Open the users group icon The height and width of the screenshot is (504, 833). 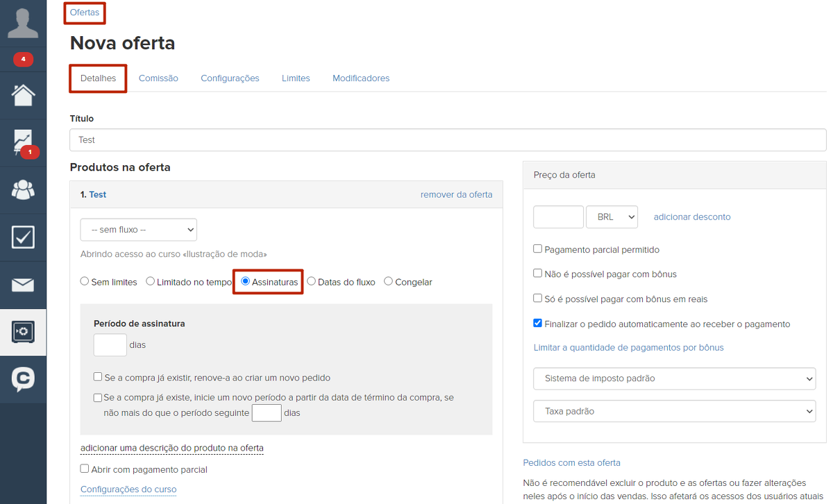23,190
